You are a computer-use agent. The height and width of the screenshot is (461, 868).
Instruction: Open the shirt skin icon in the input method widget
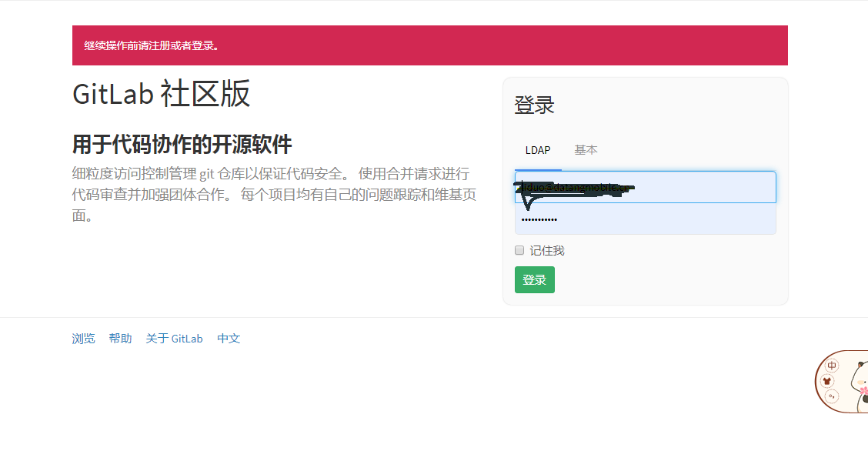[x=827, y=381]
